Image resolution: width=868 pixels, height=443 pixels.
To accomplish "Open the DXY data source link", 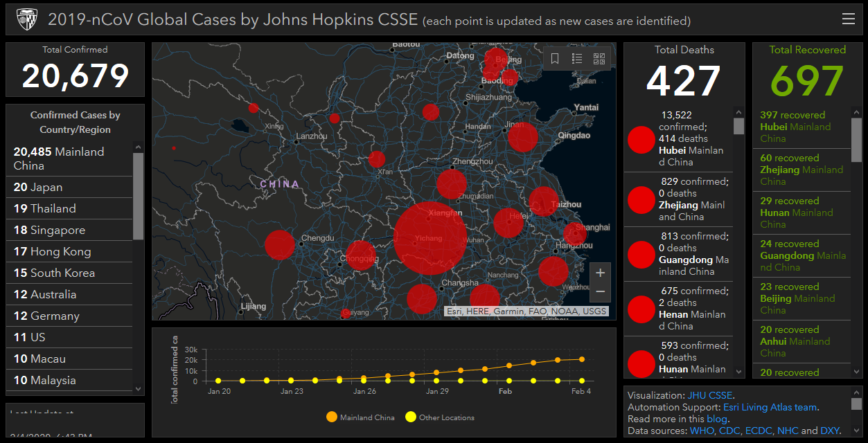I will pyautogui.click(x=830, y=431).
